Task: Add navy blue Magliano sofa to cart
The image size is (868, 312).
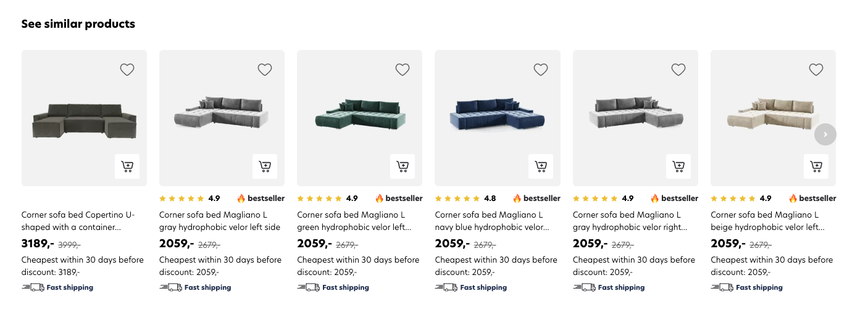Action: coord(541,166)
